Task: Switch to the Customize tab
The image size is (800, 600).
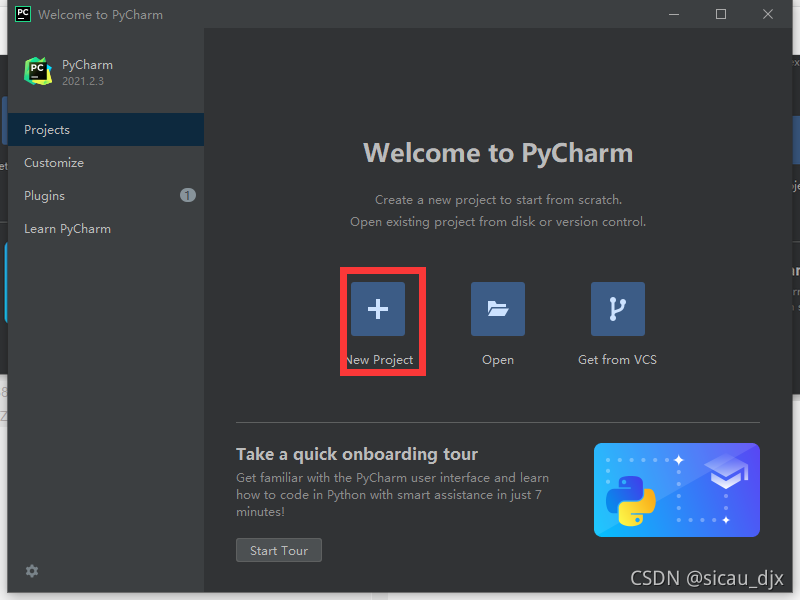Action: [106, 163]
